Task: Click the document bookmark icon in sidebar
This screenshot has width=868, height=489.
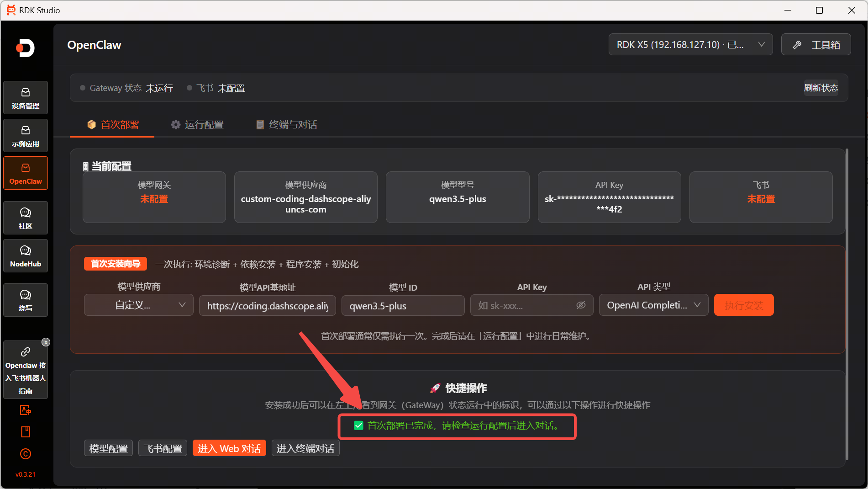Action: pyautogui.click(x=26, y=432)
